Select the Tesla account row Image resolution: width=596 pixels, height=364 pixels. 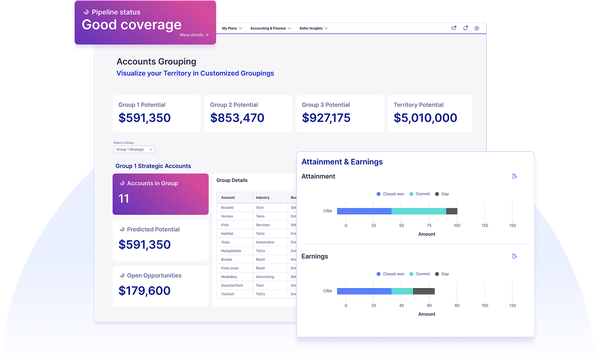coord(256,242)
